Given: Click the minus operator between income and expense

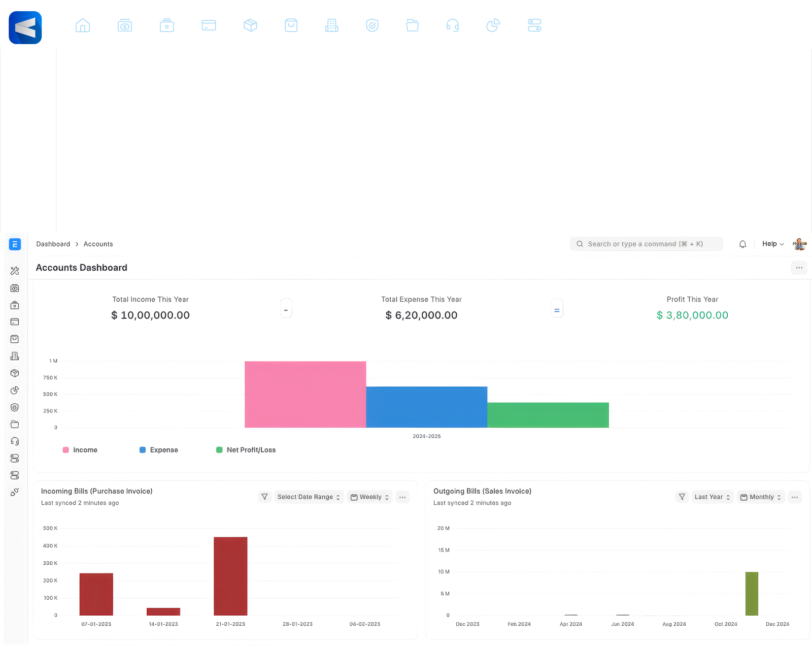Looking at the screenshot, I should [x=286, y=308].
